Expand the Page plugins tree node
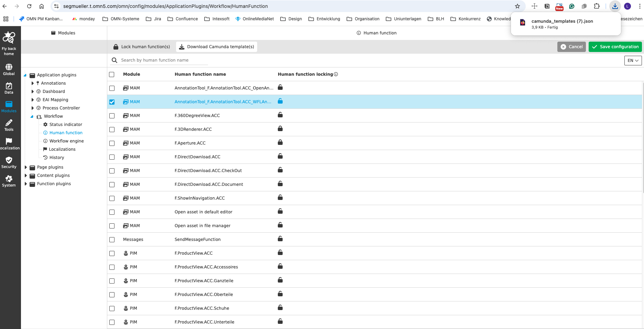Screen dimensions: 644x329 tap(26, 167)
